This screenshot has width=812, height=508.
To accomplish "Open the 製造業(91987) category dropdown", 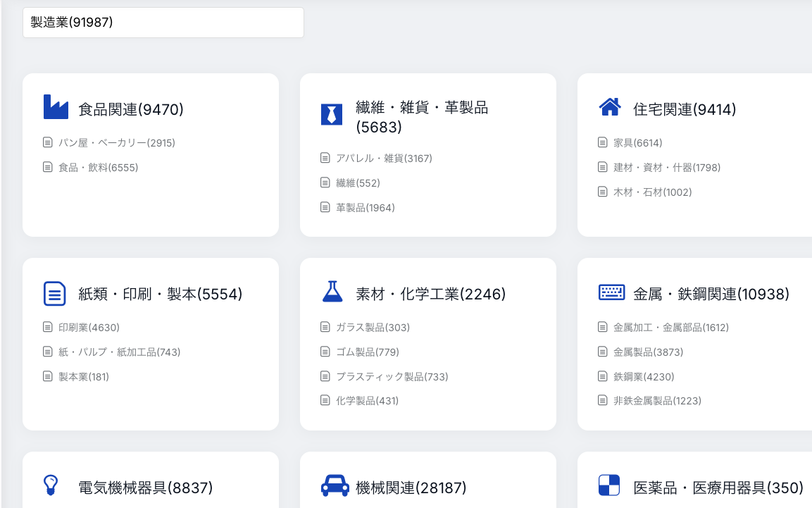I will (x=163, y=23).
